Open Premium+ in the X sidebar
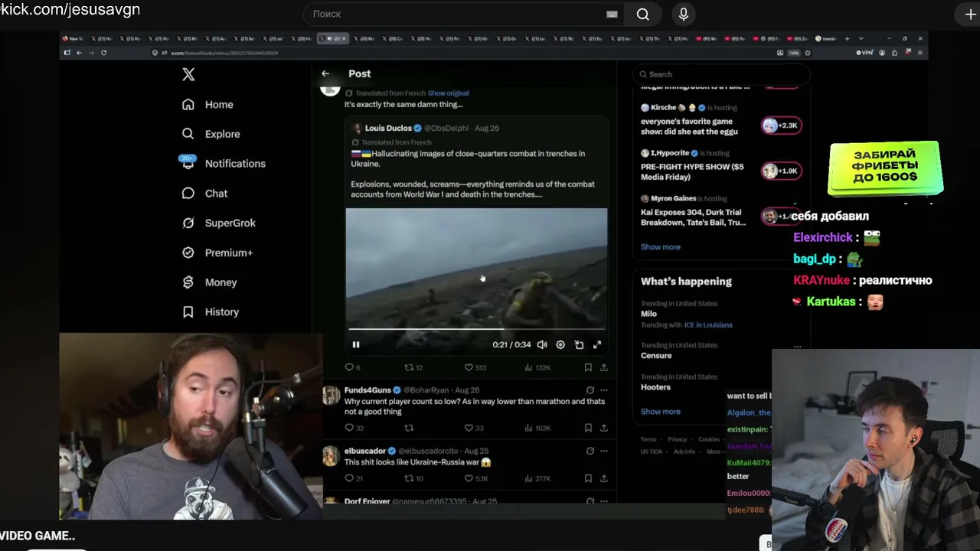This screenshot has width=980, height=551. (217, 253)
